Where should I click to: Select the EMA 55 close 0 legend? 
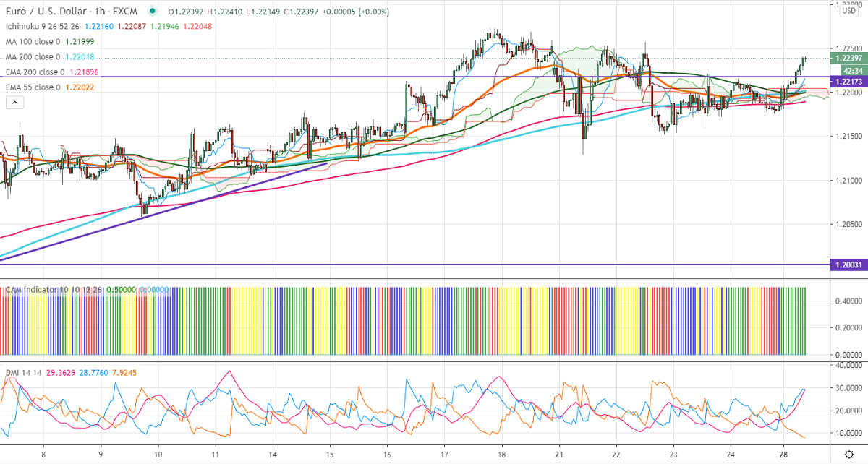(33, 87)
